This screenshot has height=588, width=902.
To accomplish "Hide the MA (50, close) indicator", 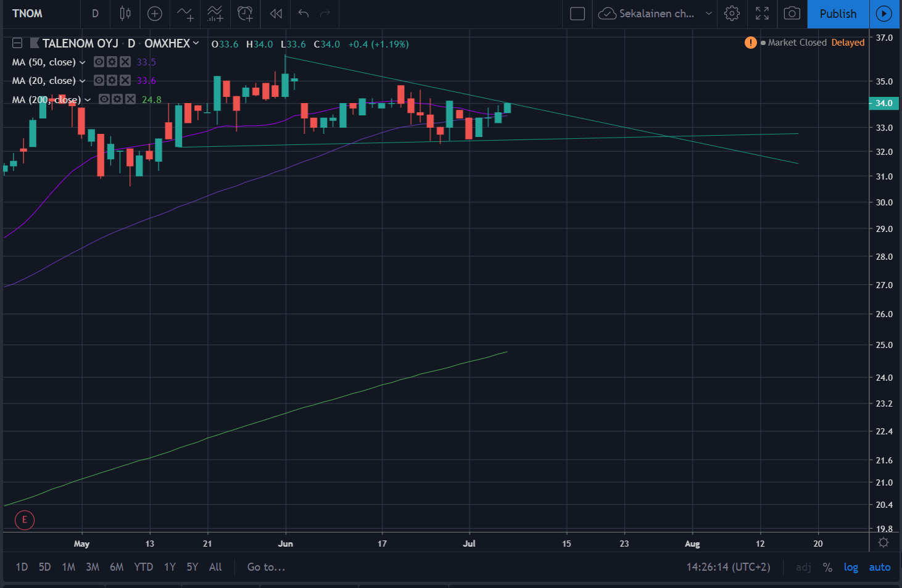I will coord(99,62).
